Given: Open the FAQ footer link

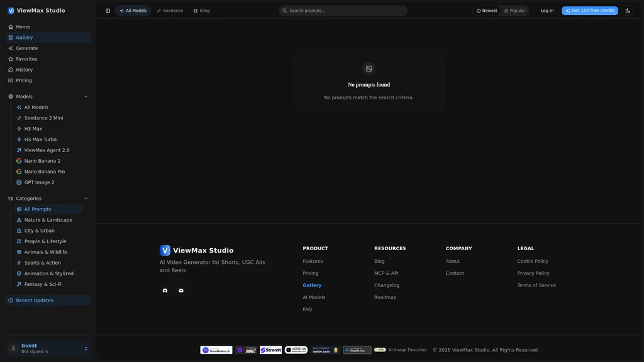Looking at the screenshot, I should click(x=307, y=309).
